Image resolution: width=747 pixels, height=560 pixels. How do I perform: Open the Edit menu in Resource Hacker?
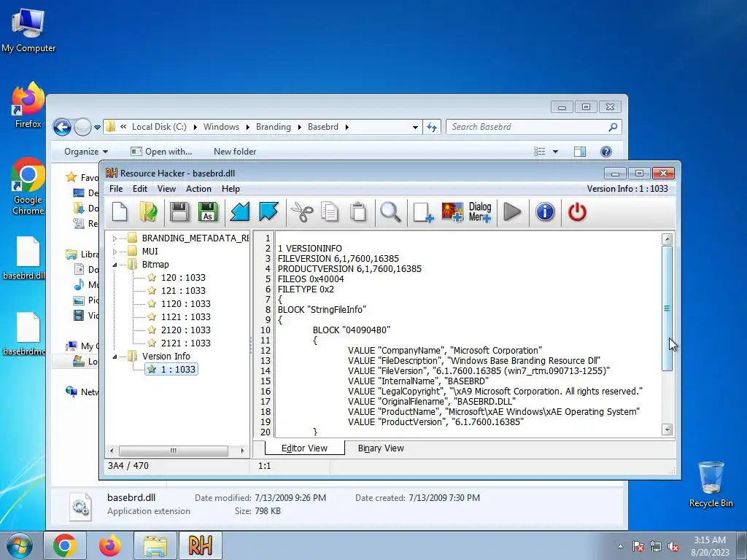coord(139,189)
